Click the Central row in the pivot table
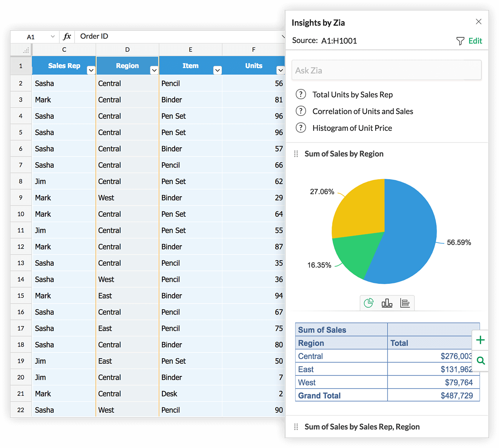The height and width of the screenshot is (448, 499). (x=387, y=356)
